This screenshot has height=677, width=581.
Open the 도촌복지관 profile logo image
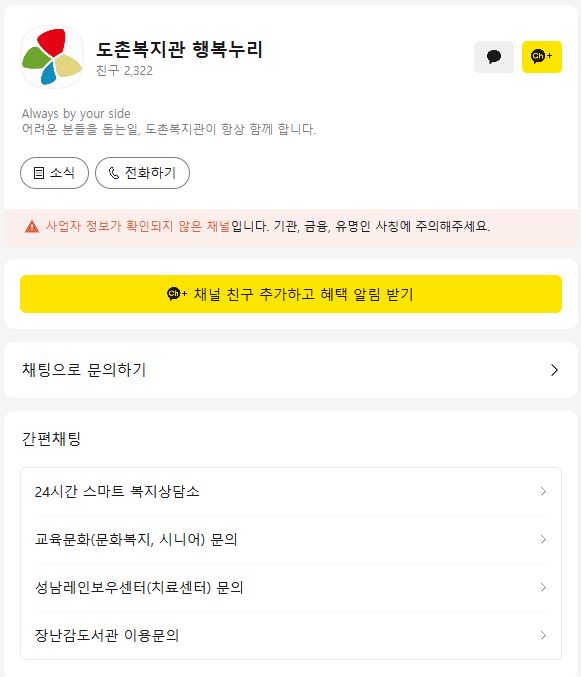[x=52, y=57]
